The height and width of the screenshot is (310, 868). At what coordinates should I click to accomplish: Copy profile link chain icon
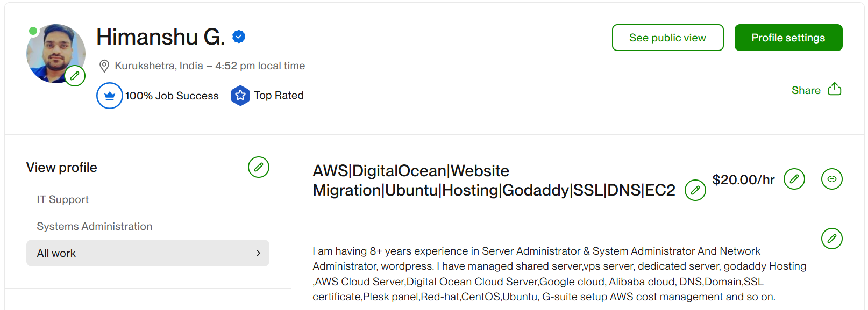point(831,179)
